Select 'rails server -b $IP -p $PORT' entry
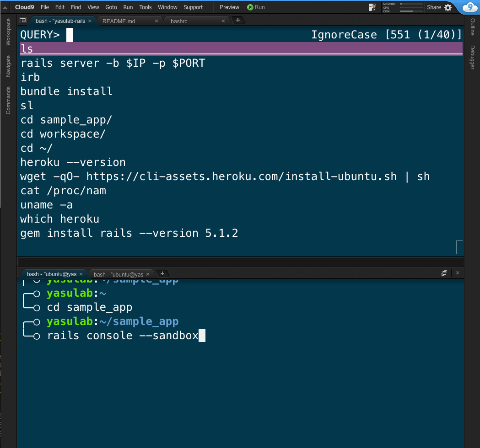This screenshot has width=480, height=448. pyautogui.click(x=113, y=63)
